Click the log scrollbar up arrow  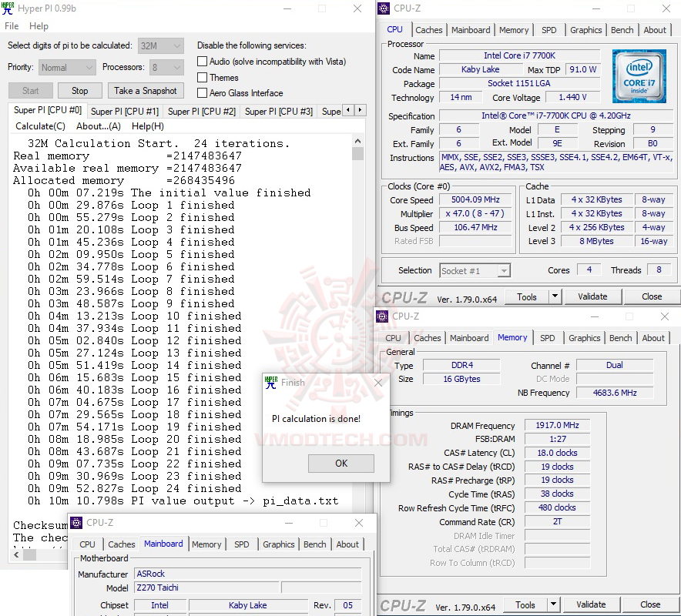tap(357, 141)
